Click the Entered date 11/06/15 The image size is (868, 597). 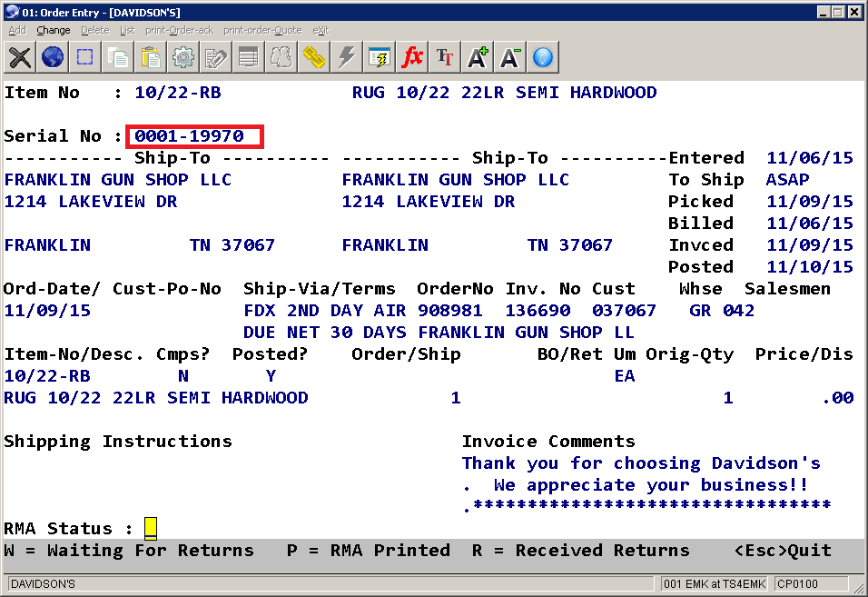point(810,158)
